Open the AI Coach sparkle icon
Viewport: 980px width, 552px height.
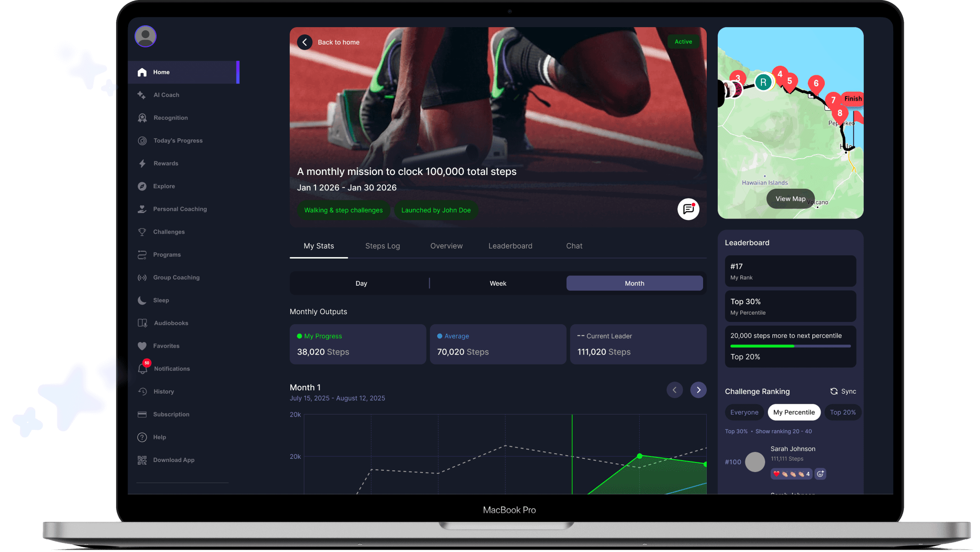(x=141, y=95)
